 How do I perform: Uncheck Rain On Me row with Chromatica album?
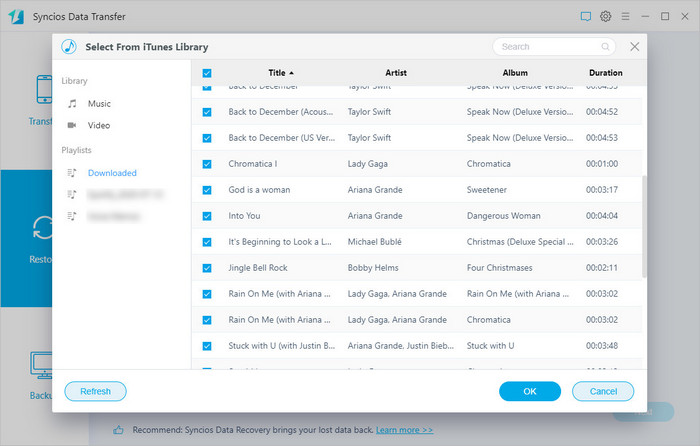coord(207,320)
